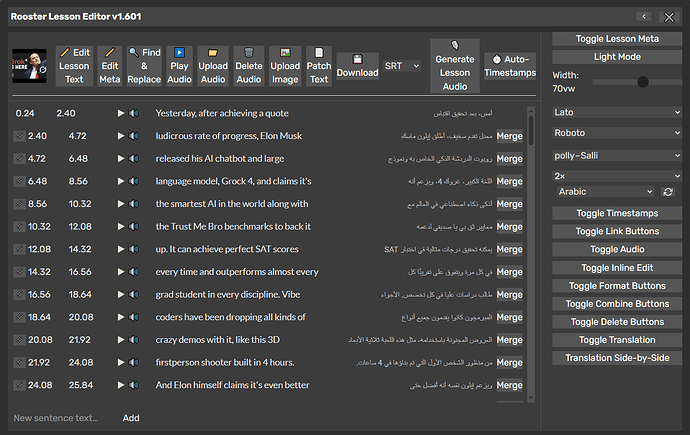Click Toggle Timestamps
The height and width of the screenshot is (435, 690).
point(617,213)
